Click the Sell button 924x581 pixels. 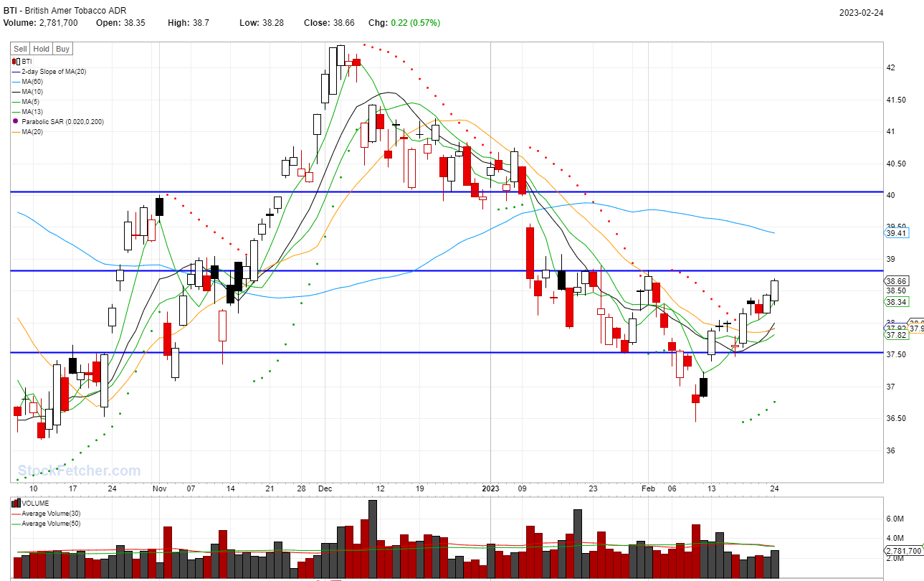pos(20,49)
